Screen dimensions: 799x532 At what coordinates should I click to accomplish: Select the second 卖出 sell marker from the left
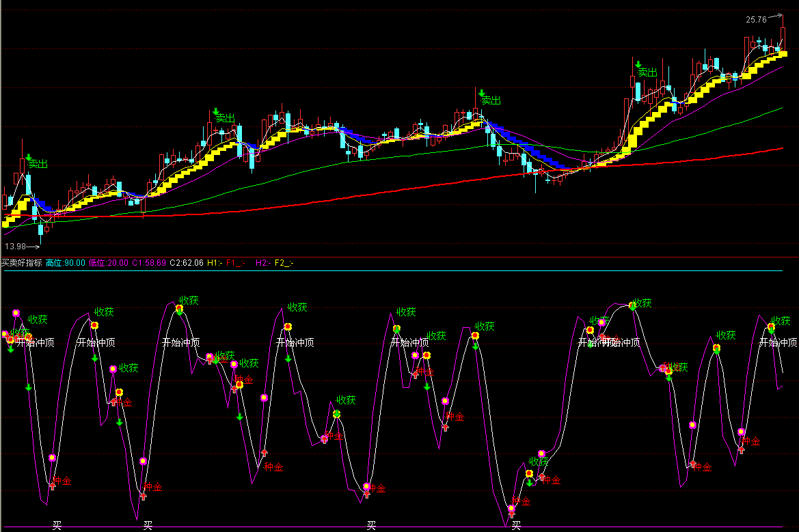[x=225, y=118]
